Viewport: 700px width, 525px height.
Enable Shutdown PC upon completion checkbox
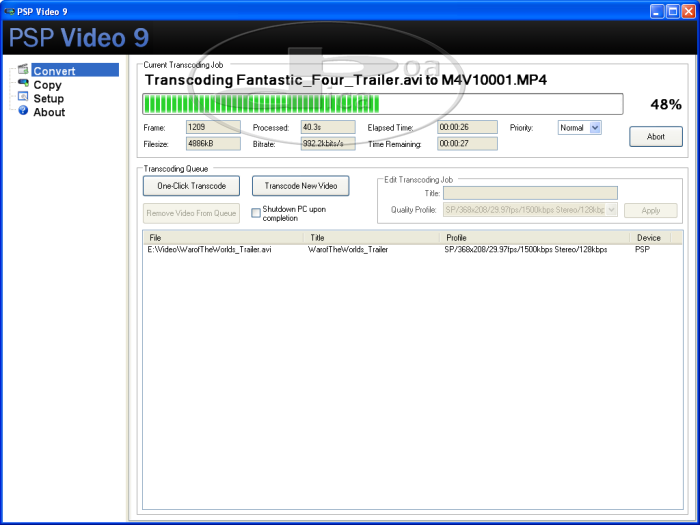(256, 212)
